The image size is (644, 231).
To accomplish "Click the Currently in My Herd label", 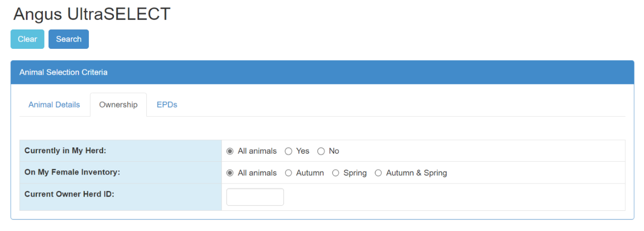I will (x=65, y=150).
